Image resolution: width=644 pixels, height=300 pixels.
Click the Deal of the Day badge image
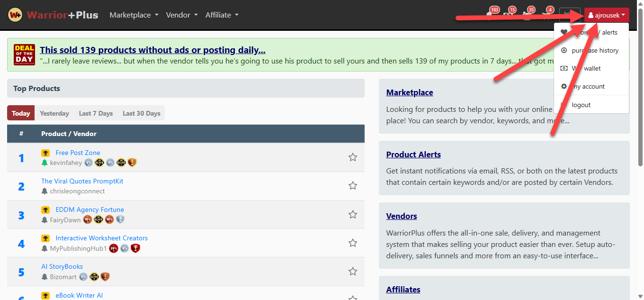pos(24,55)
